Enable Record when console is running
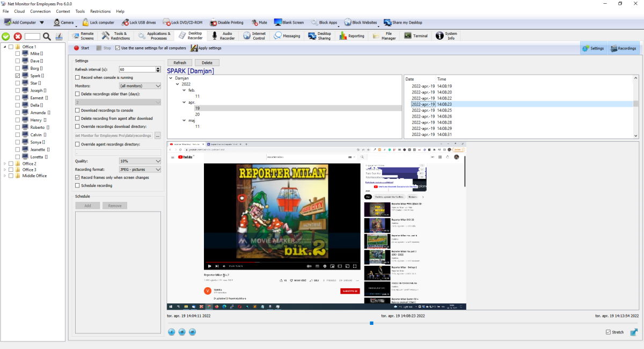Screen dimensions: 644x349 tap(77, 77)
